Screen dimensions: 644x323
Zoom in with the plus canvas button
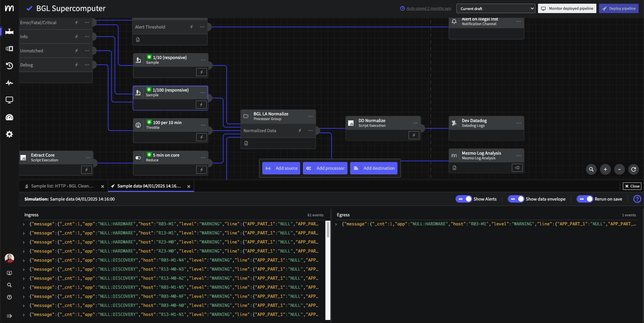pos(605,169)
